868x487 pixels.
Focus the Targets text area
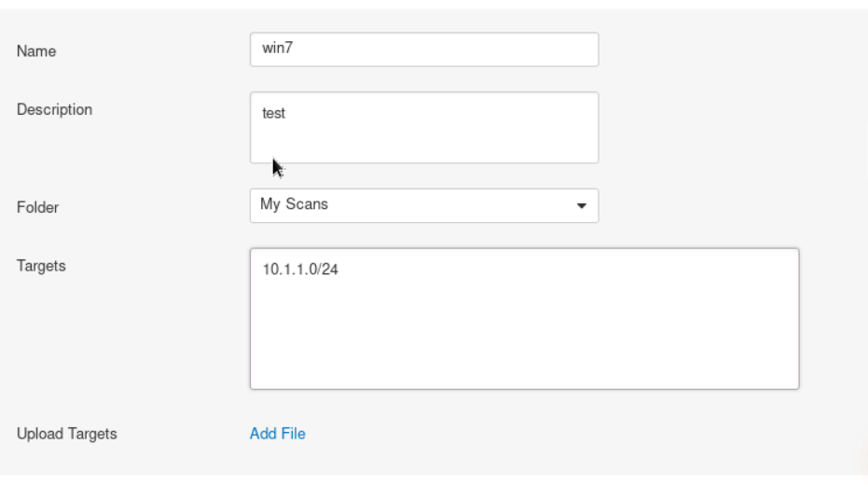(524, 318)
